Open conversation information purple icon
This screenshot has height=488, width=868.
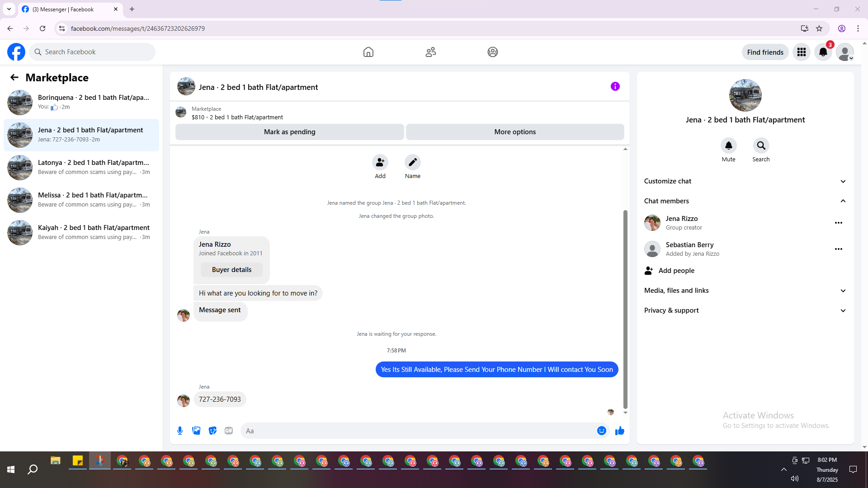[615, 86]
